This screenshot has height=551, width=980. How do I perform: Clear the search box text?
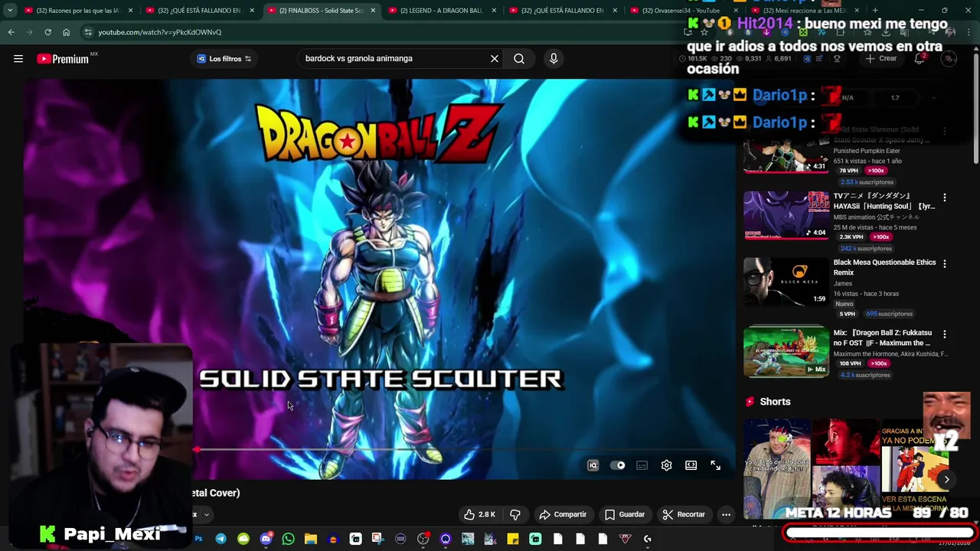[x=495, y=59]
